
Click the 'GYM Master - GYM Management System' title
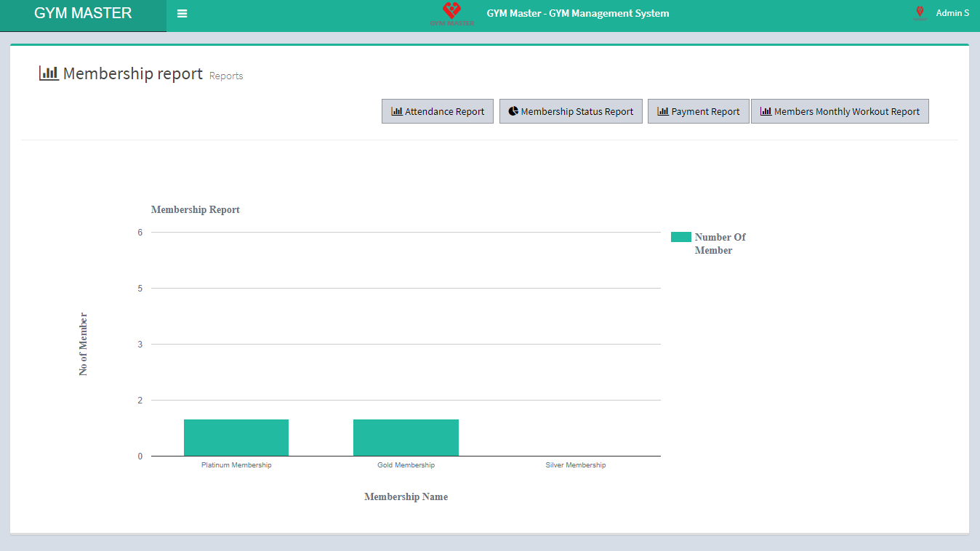click(x=578, y=13)
